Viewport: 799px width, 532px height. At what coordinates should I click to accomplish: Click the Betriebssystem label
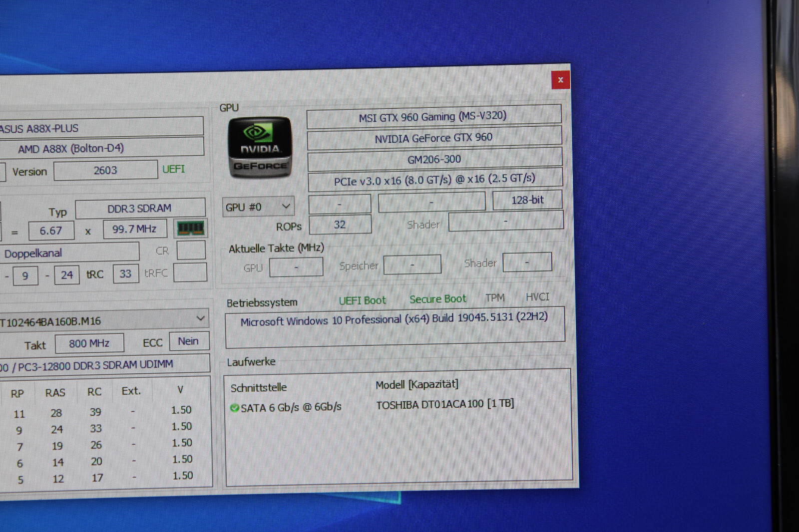(262, 303)
